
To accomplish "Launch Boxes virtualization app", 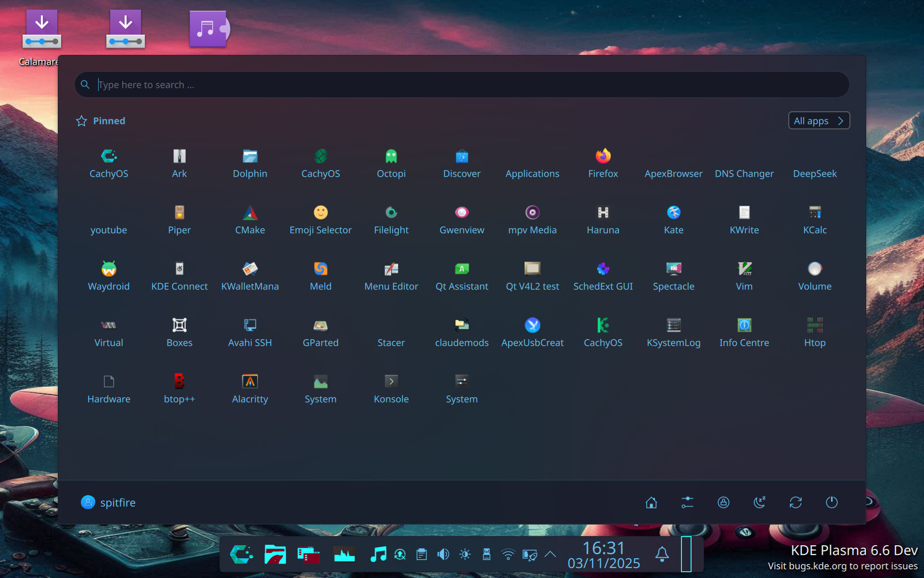I will click(180, 333).
